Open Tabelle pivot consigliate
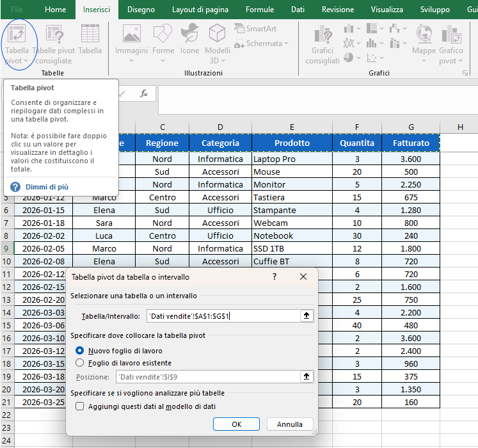478x448 pixels. (x=54, y=45)
